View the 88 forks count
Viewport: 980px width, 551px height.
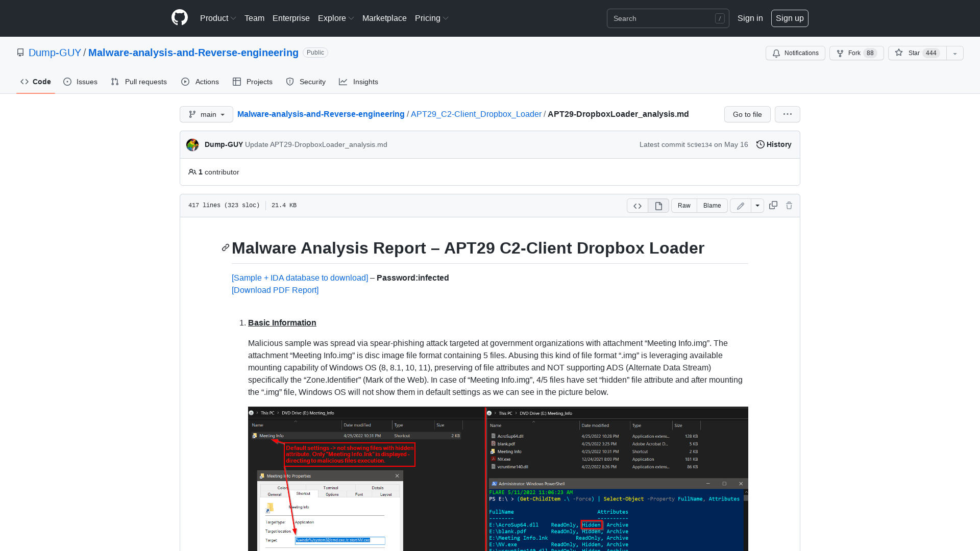[x=870, y=53]
